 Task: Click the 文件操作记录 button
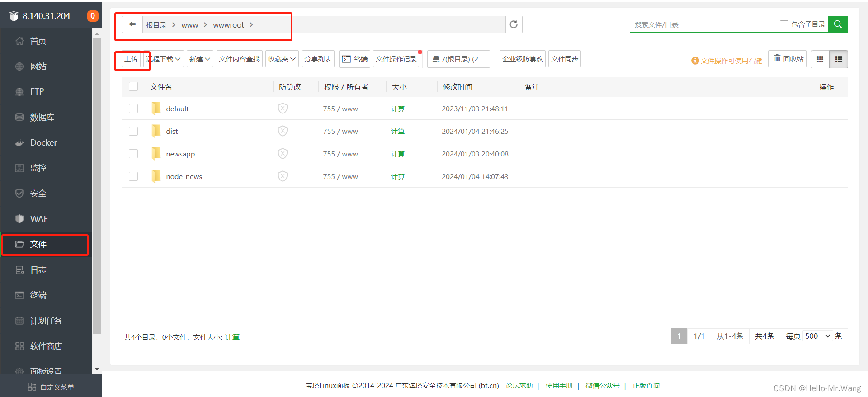[396, 59]
